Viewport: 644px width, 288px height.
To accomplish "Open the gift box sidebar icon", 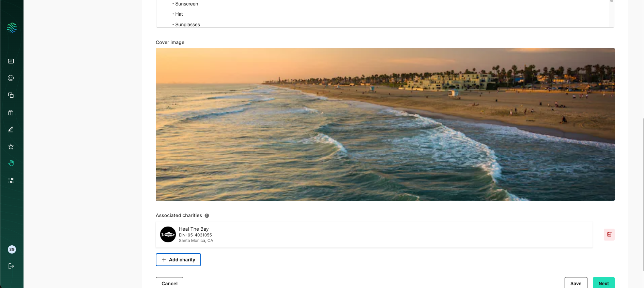I will pos(11,113).
